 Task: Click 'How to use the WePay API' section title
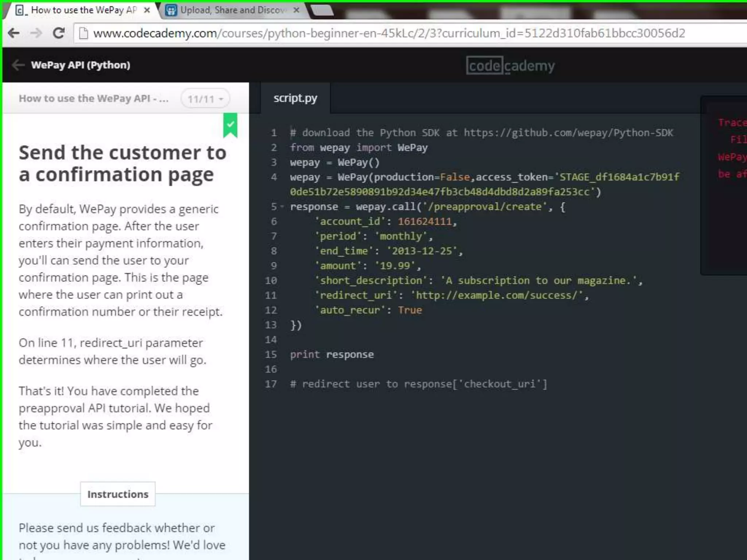(94, 98)
